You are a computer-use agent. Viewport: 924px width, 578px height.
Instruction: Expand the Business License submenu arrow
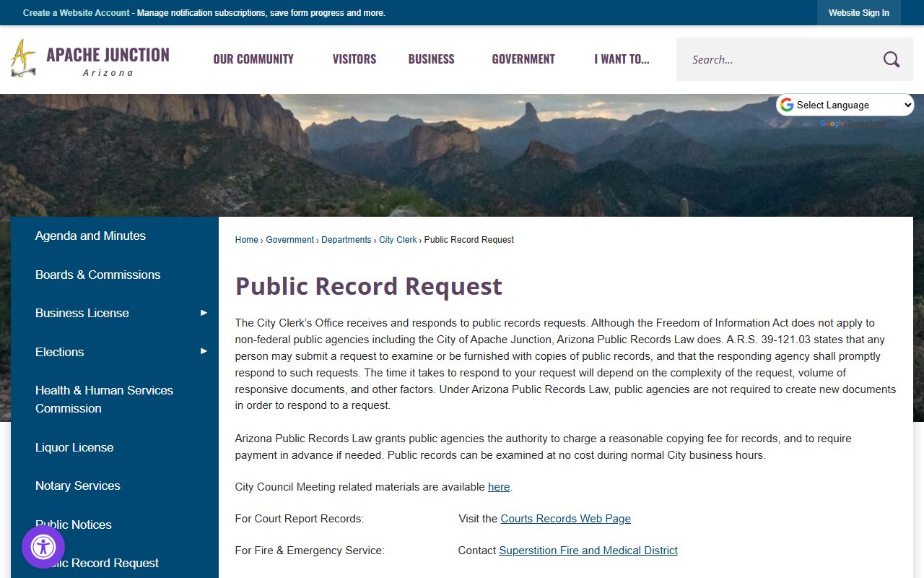pos(204,313)
